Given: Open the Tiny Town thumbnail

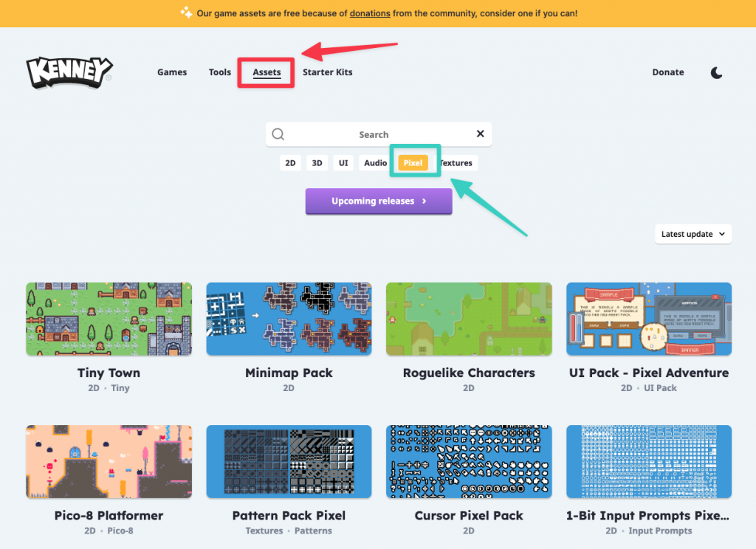Looking at the screenshot, I should click(109, 319).
